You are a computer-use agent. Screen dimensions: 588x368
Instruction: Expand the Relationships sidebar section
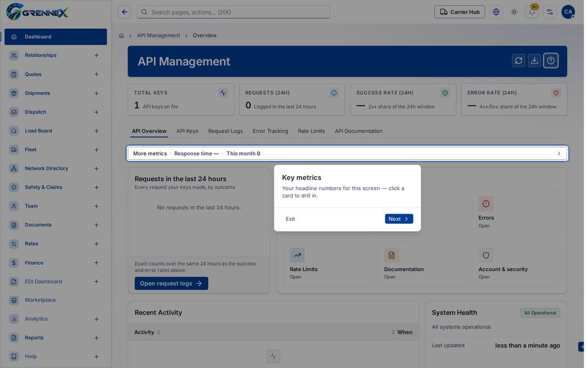96,55
